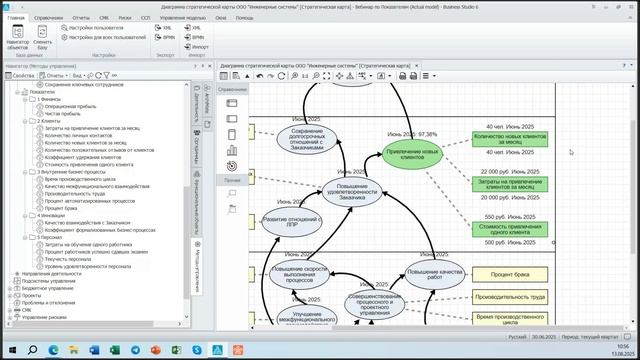Select Производительность труда in the tree

[75, 194]
